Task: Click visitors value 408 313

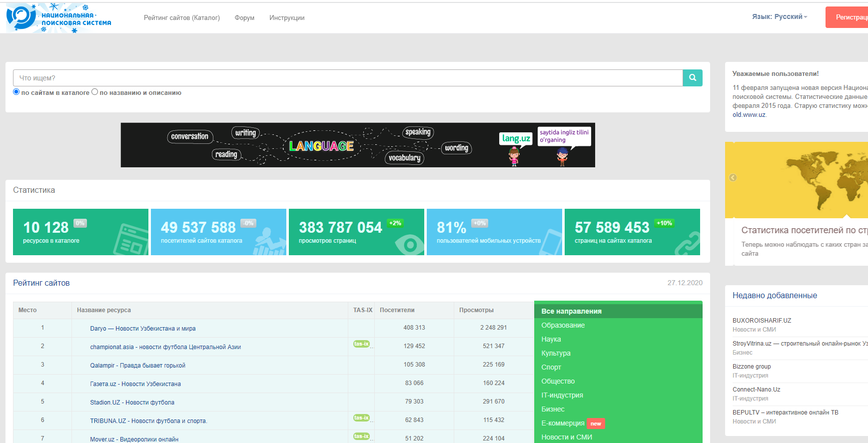Action: (x=414, y=328)
